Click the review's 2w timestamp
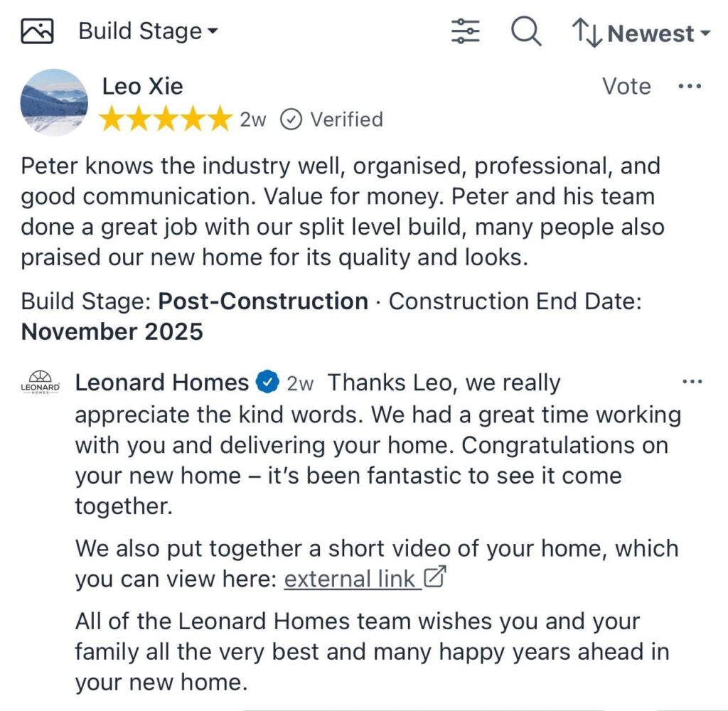The width and height of the screenshot is (728, 711). (252, 119)
